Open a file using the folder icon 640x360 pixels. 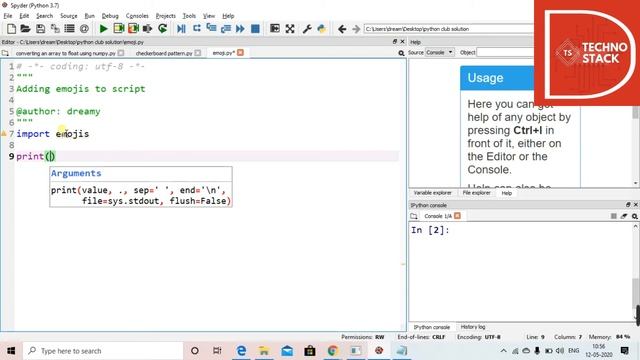point(25,29)
